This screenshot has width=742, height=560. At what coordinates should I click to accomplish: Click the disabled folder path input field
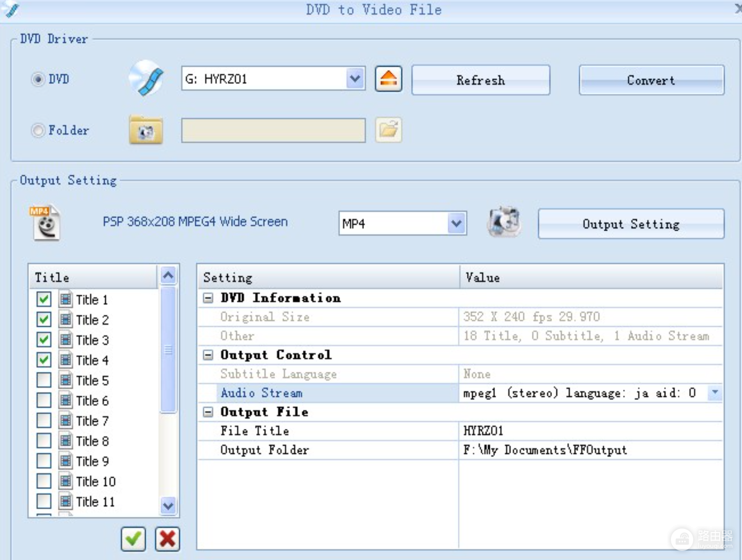tap(273, 131)
